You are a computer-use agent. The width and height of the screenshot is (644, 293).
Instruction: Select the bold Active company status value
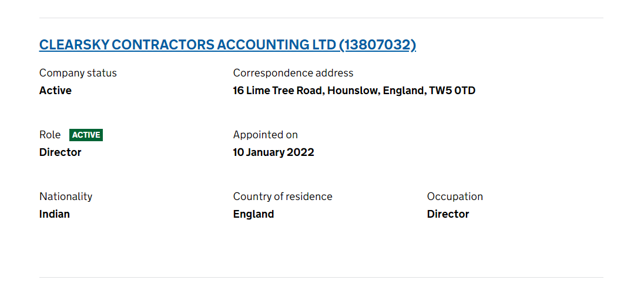coord(55,91)
